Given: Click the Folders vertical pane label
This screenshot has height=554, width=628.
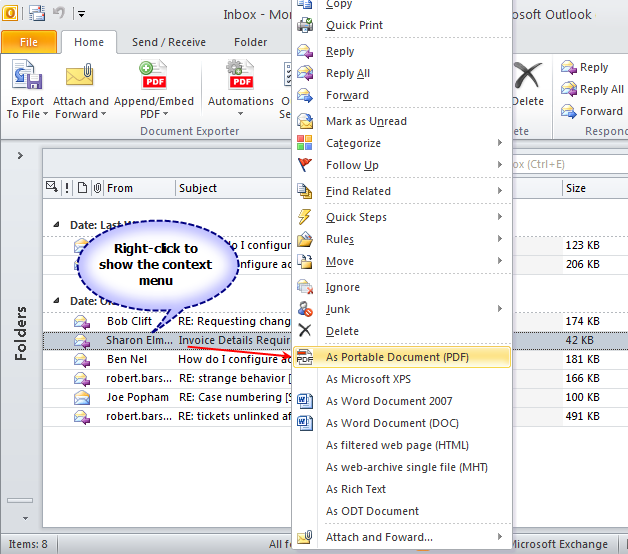Looking at the screenshot, I should 20,333.
